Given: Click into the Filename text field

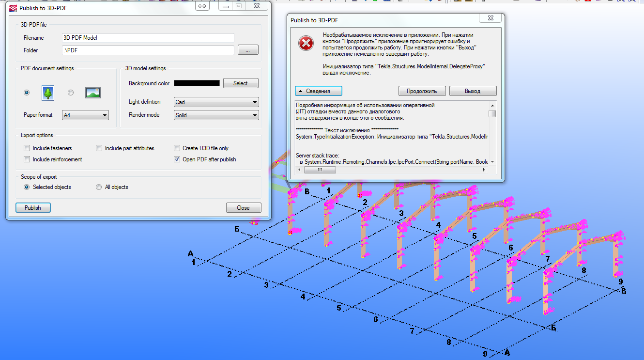Looking at the screenshot, I should pyautogui.click(x=148, y=38).
